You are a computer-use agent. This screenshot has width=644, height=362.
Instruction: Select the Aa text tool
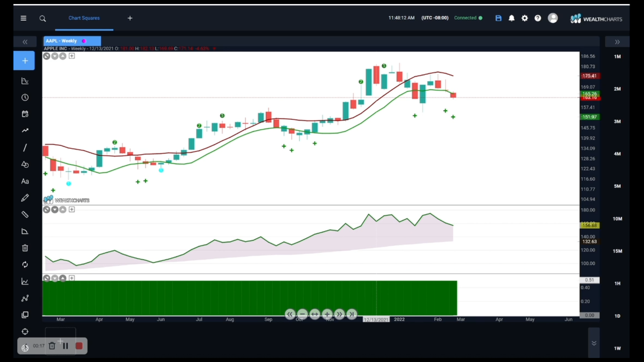click(25, 181)
